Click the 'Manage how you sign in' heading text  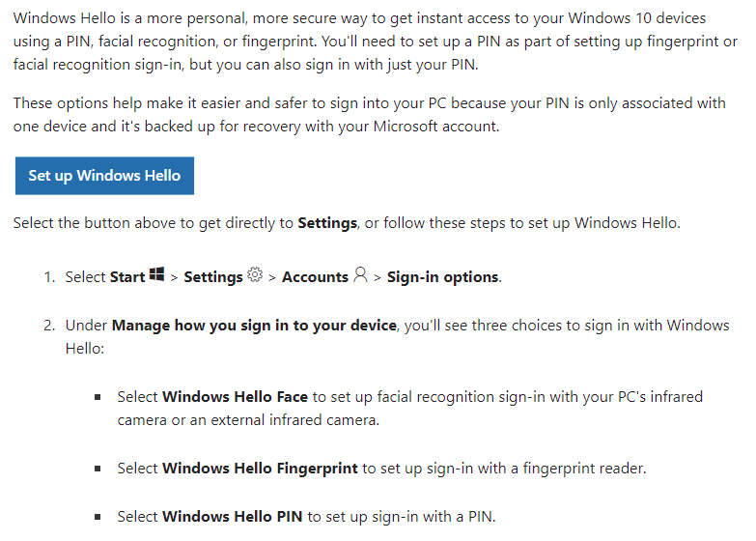(x=254, y=326)
